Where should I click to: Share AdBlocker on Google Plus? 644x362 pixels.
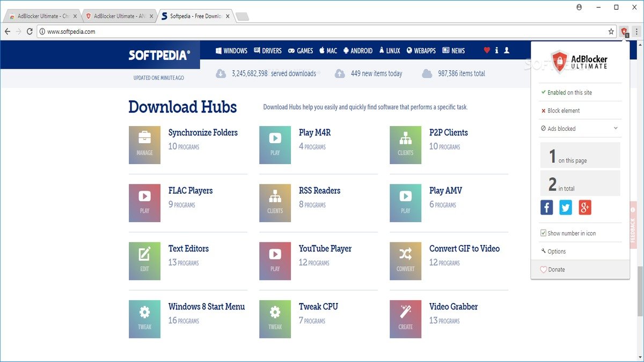coord(585,208)
